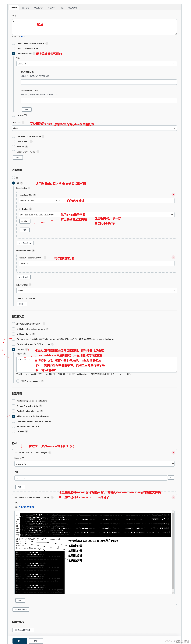Open 增加构建后操作步骤 dropdown
Image resolution: width=191 pixels, height=644 pixels.
click(23, 630)
